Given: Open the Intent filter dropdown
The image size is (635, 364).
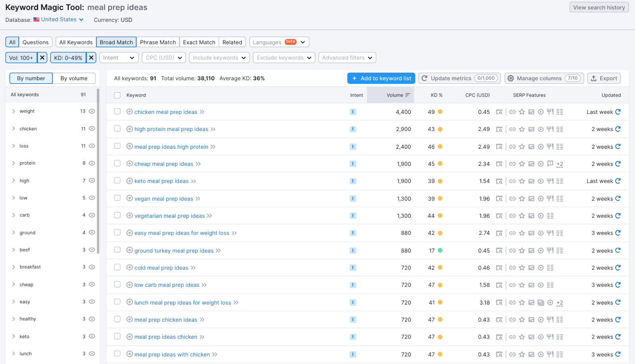Looking at the screenshot, I should click(119, 57).
